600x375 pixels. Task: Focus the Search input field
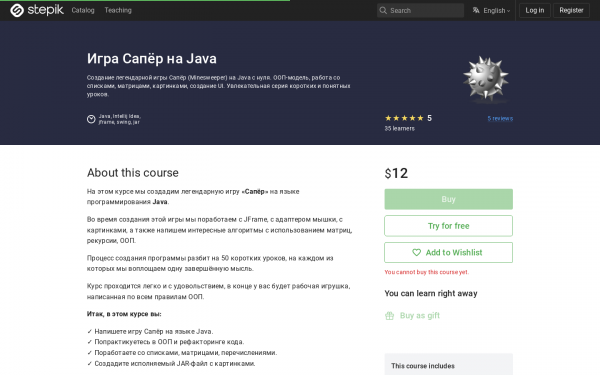tap(420, 10)
